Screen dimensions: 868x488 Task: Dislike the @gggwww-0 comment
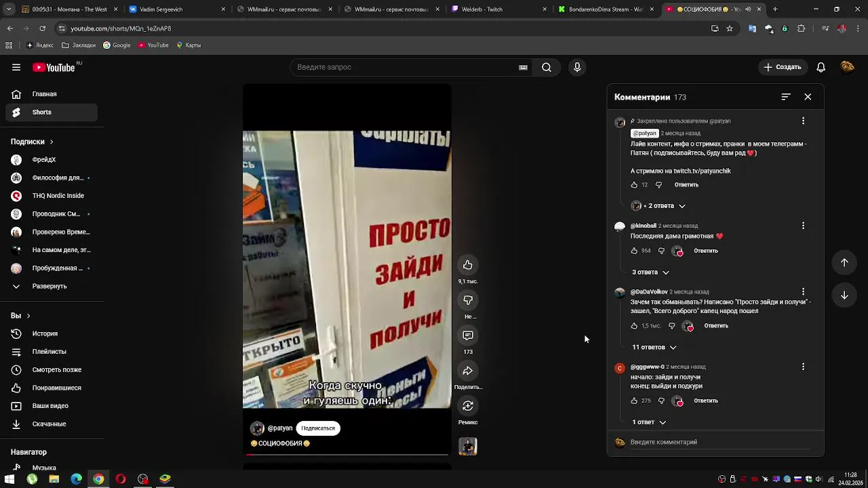[x=661, y=401]
